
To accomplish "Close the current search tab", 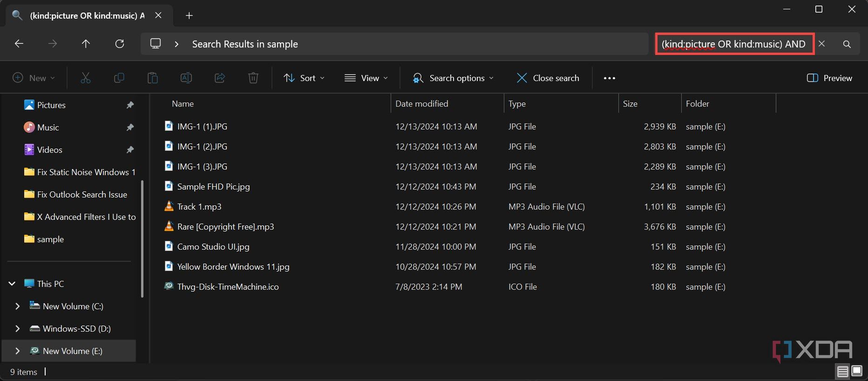I will tap(158, 15).
